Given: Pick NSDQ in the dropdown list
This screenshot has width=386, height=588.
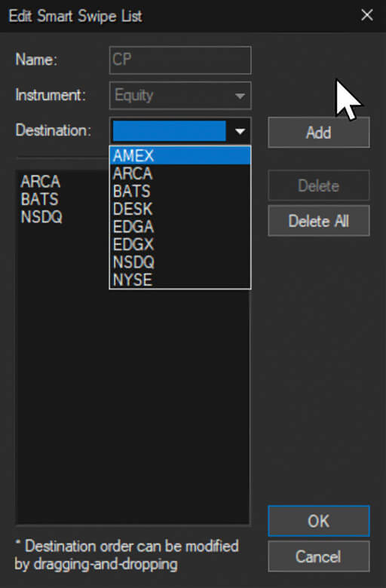Looking at the screenshot, I should 180,262.
